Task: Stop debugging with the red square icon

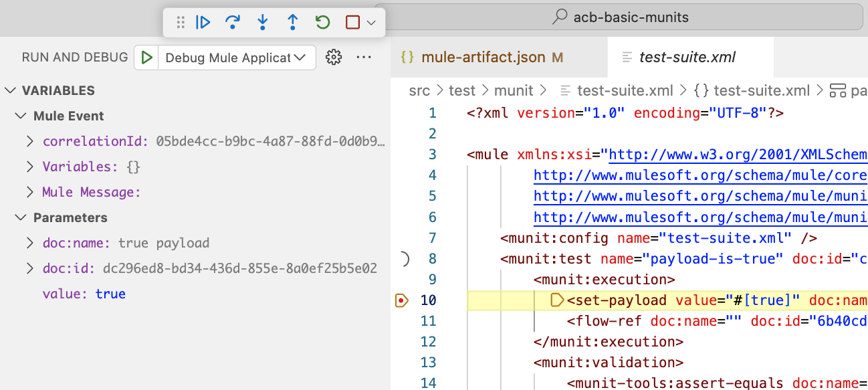Action: [352, 22]
